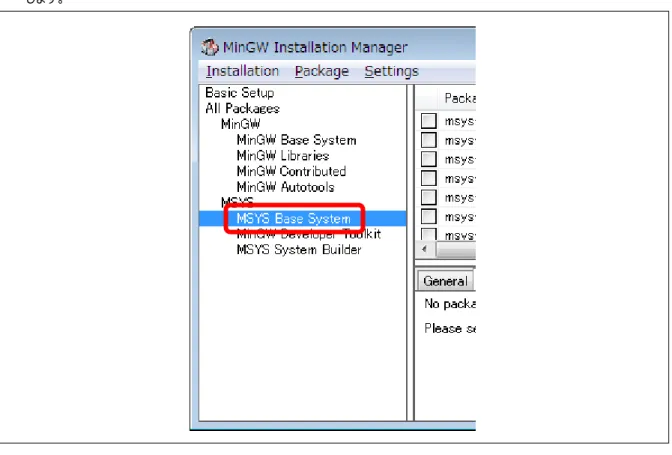Viewport: 672px width, 455px height.
Task: Tick the fifth msys package checkbox
Action: tap(429, 198)
